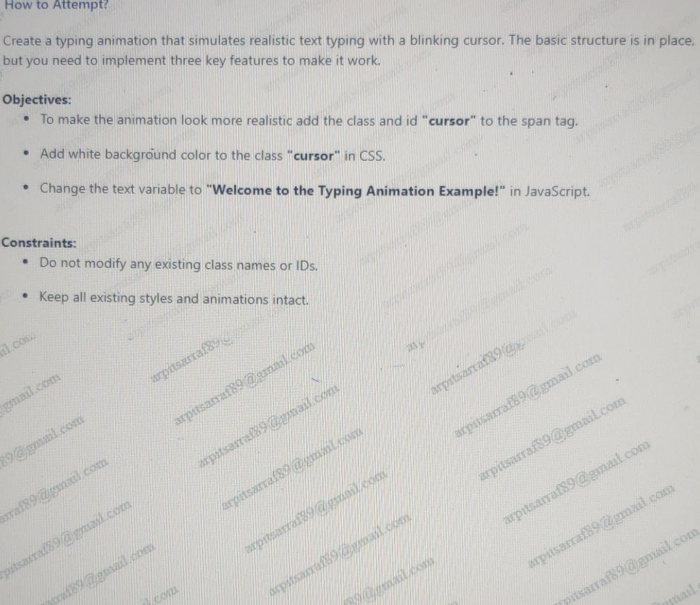
Task: Select the bold "Welcome to the Typing Animation Example!" text
Action: pos(356,191)
